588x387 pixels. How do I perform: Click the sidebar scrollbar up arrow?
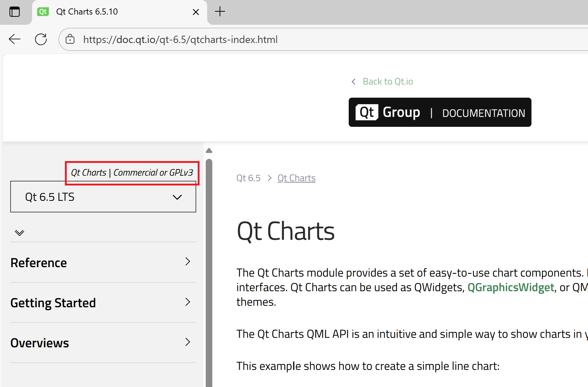point(209,150)
